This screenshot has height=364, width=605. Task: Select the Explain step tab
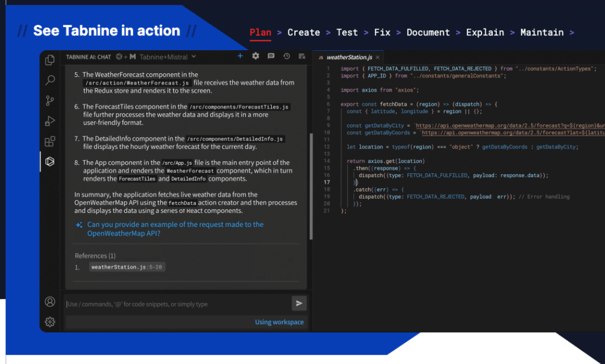pyautogui.click(x=485, y=32)
